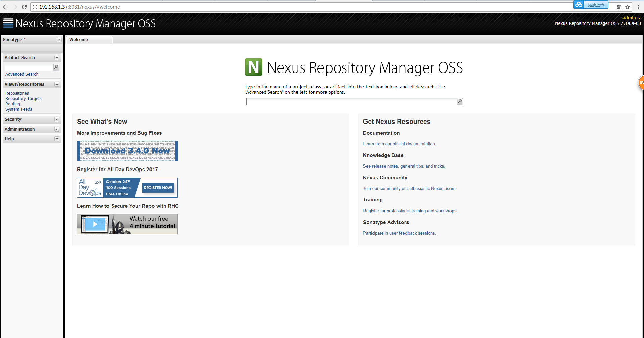Click the Security header text
Viewport: 644px width, 338px height.
coord(13,119)
